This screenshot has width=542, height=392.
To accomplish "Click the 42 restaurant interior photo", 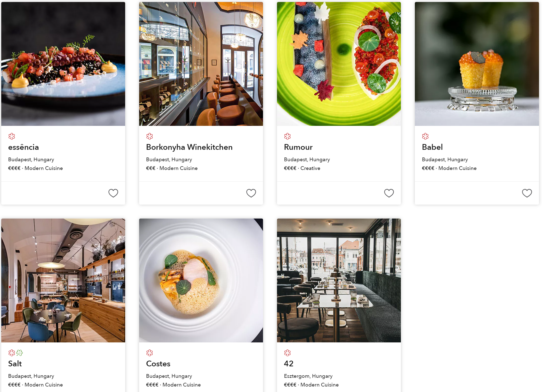I will tap(339, 280).
